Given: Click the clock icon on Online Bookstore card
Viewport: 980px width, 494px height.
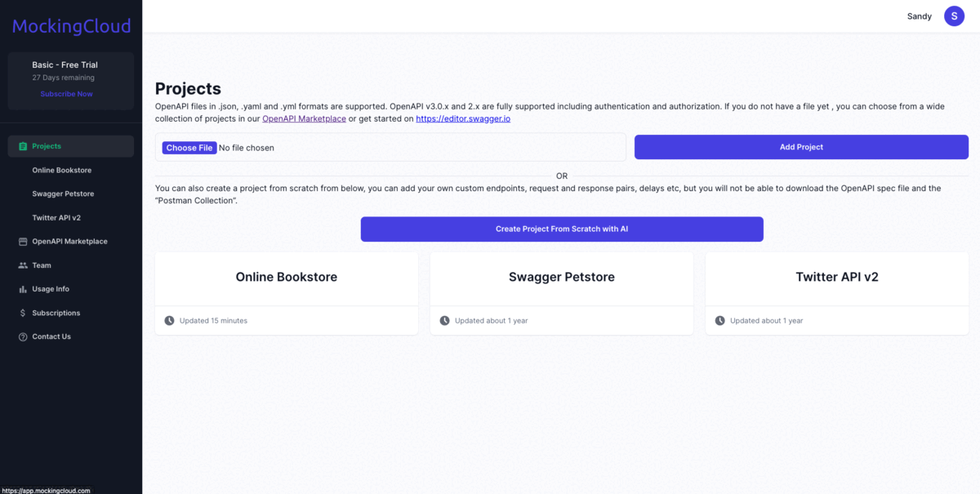Looking at the screenshot, I should pos(169,321).
